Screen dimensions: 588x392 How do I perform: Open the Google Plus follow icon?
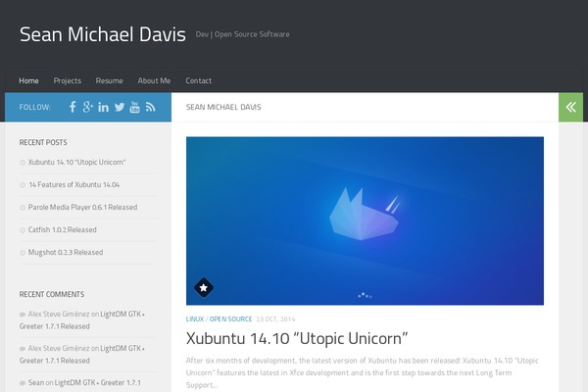point(88,107)
